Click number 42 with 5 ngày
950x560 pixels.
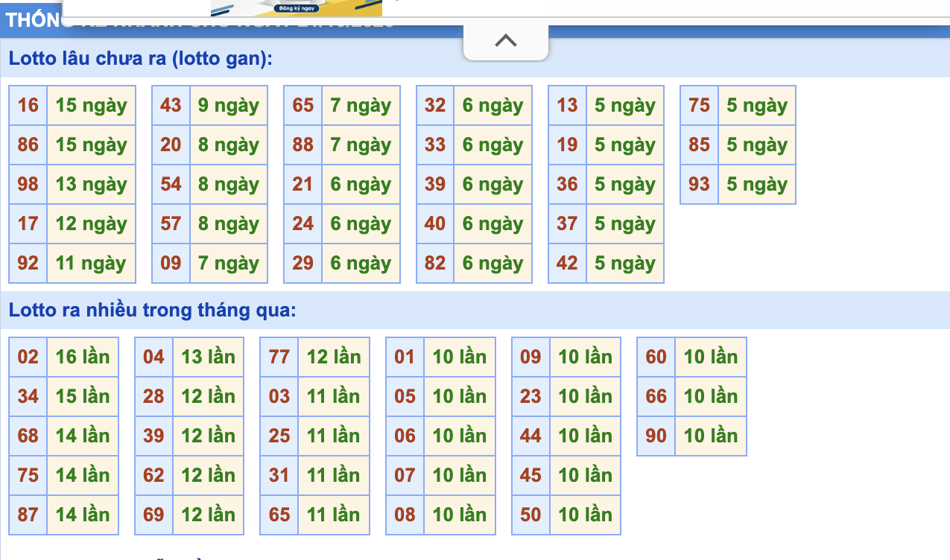pyautogui.click(x=567, y=264)
